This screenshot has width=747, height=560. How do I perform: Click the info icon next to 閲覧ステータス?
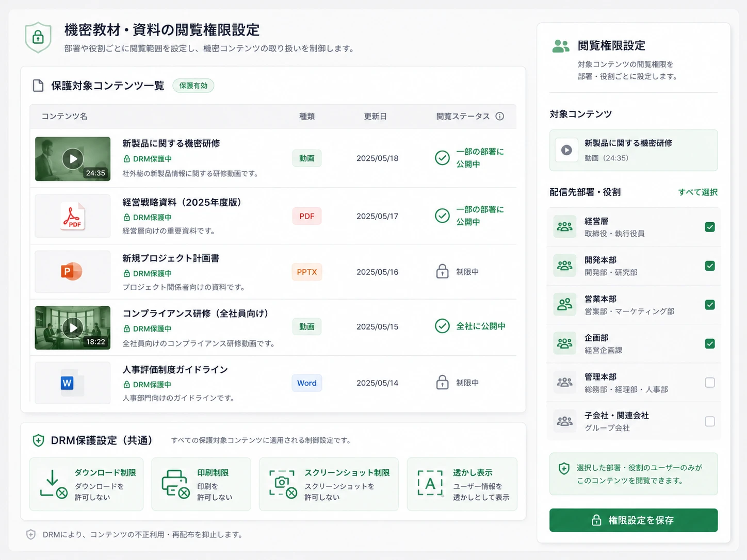click(499, 117)
